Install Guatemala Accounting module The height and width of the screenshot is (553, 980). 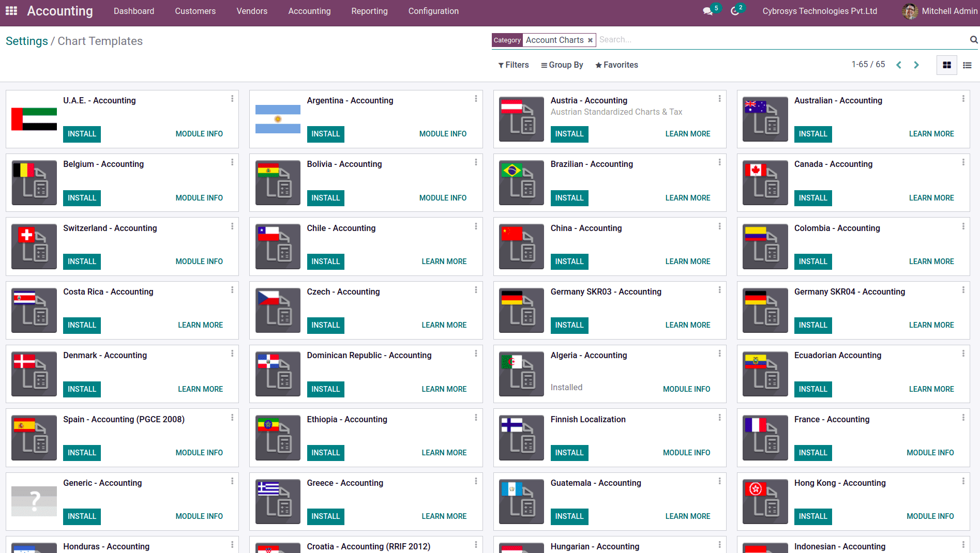tap(569, 516)
